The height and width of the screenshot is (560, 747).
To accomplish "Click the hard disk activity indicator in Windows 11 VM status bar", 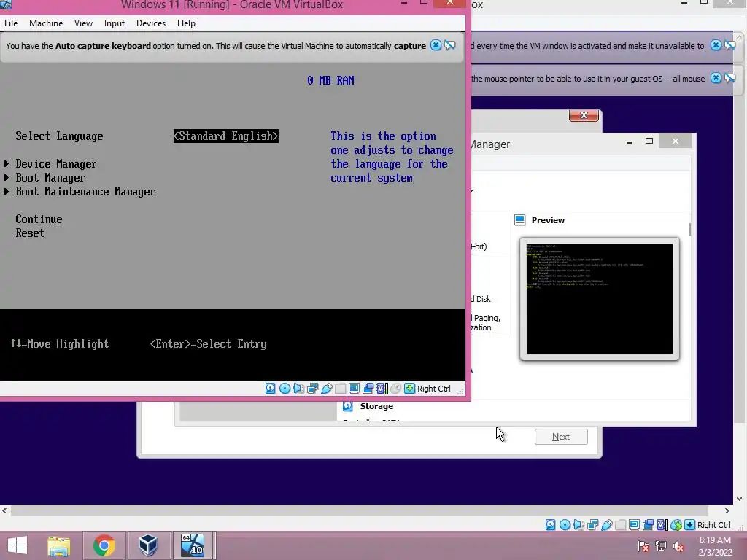I will [x=270, y=389].
